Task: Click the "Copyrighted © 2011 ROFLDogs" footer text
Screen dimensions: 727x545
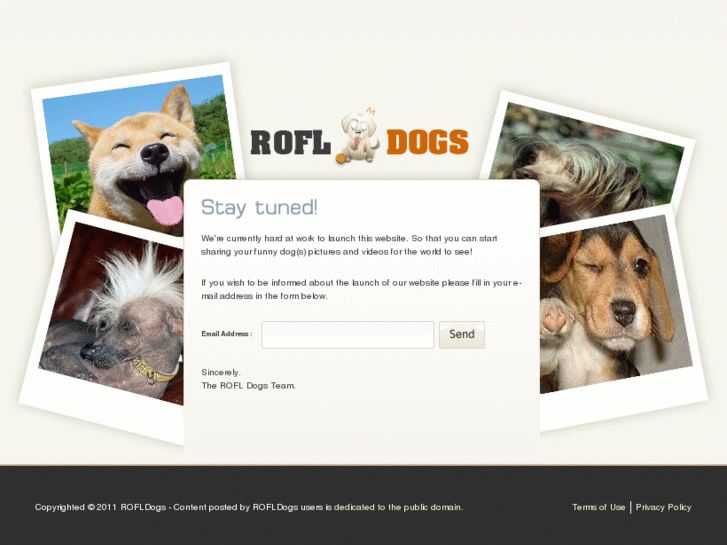Action: point(100,507)
